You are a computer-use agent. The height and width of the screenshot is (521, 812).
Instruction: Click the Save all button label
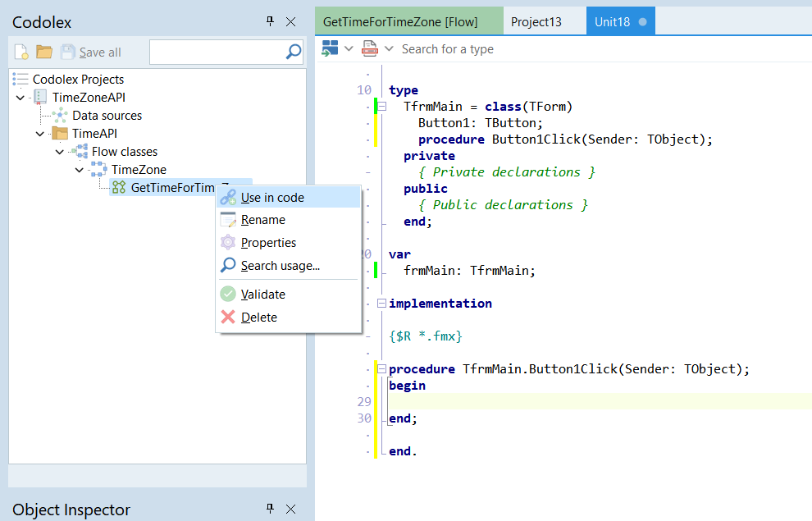click(x=100, y=53)
